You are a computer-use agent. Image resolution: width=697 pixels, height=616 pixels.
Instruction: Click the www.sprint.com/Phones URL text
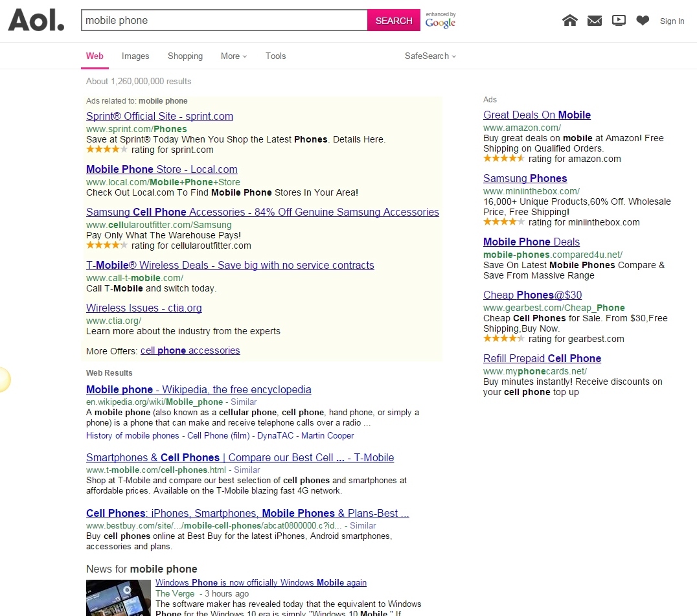click(137, 129)
